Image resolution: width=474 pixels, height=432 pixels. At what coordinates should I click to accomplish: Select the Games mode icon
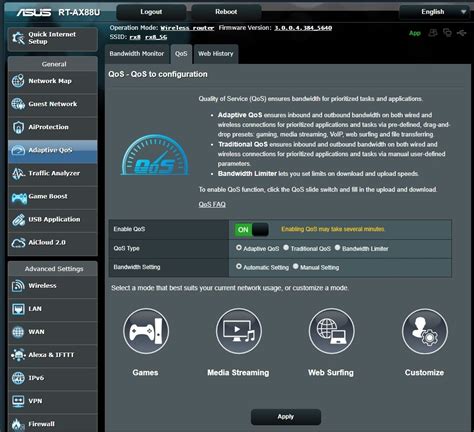(x=146, y=331)
